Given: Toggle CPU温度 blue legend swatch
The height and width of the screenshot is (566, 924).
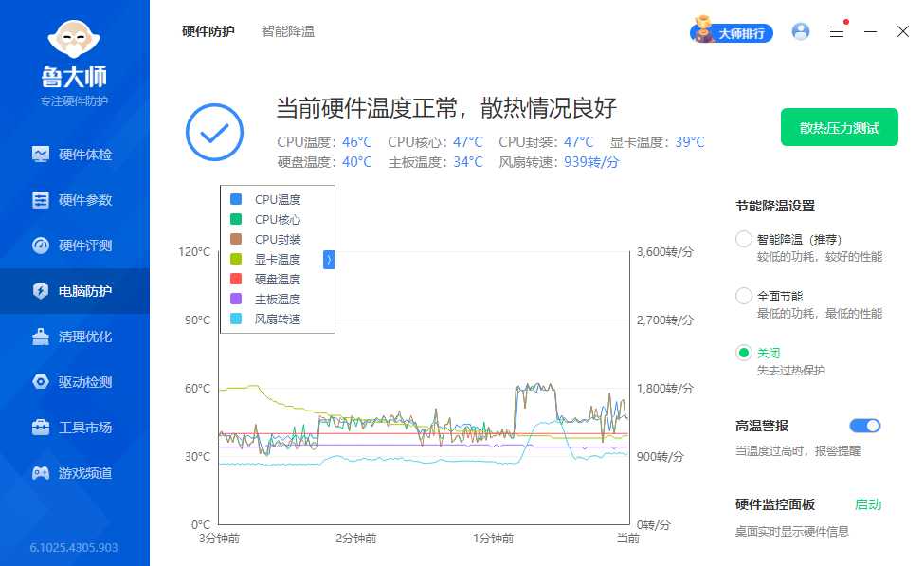Looking at the screenshot, I should 236,199.
